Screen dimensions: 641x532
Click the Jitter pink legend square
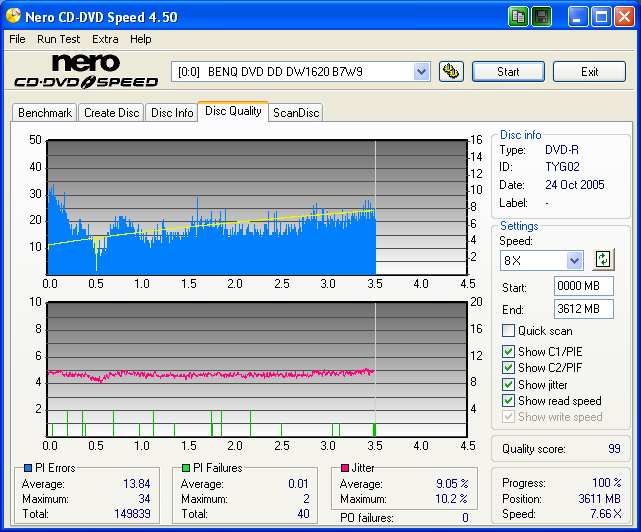coord(345,467)
